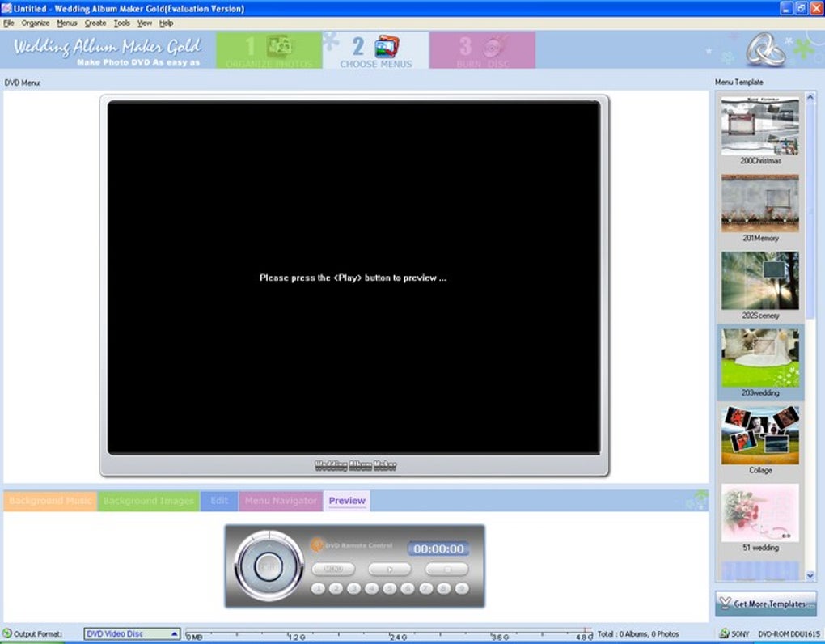
Task: Open the File menu
Action: point(8,23)
